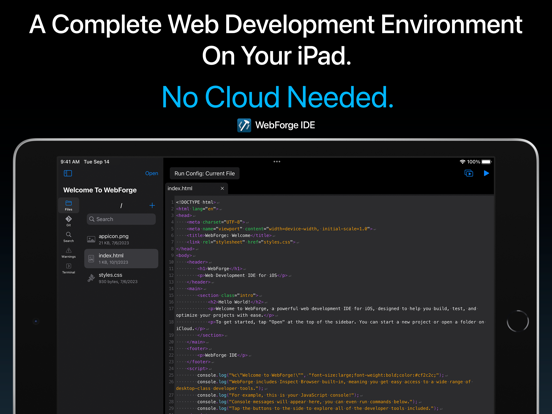This screenshot has width=552, height=414.
Task: Open styles.css in the file list
Action: [x=121, y=278]
